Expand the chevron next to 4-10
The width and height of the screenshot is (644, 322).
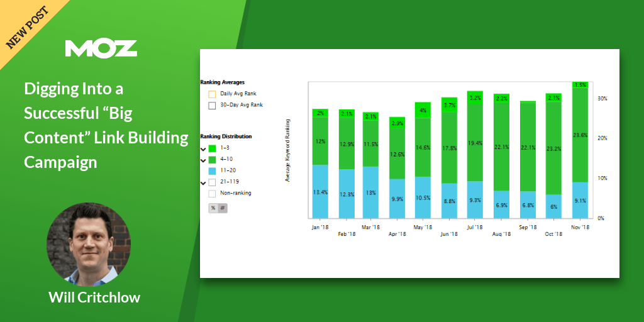click(203, 160)
